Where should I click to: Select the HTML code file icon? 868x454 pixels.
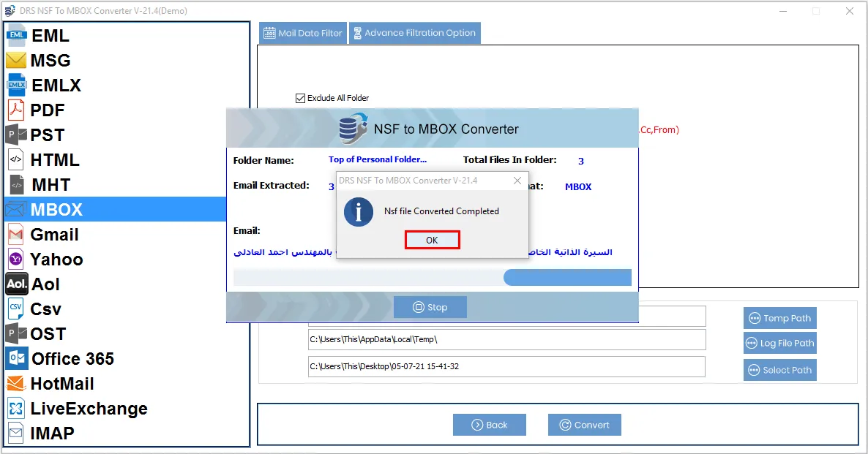pos(16,159)
